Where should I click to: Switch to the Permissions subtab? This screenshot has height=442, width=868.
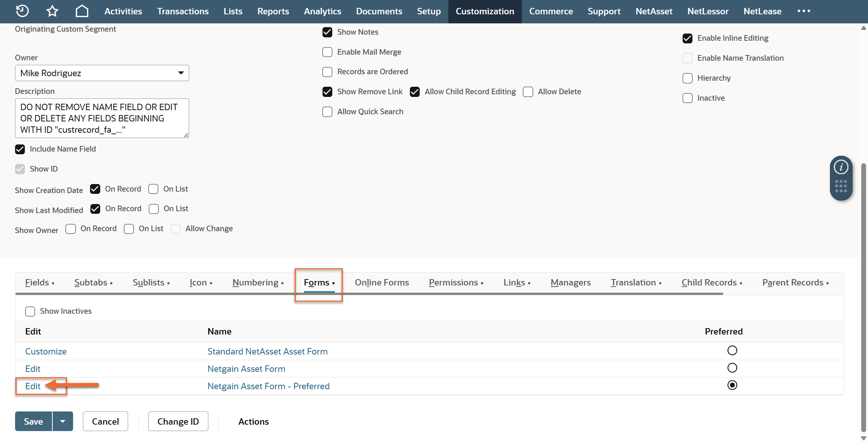453,282
